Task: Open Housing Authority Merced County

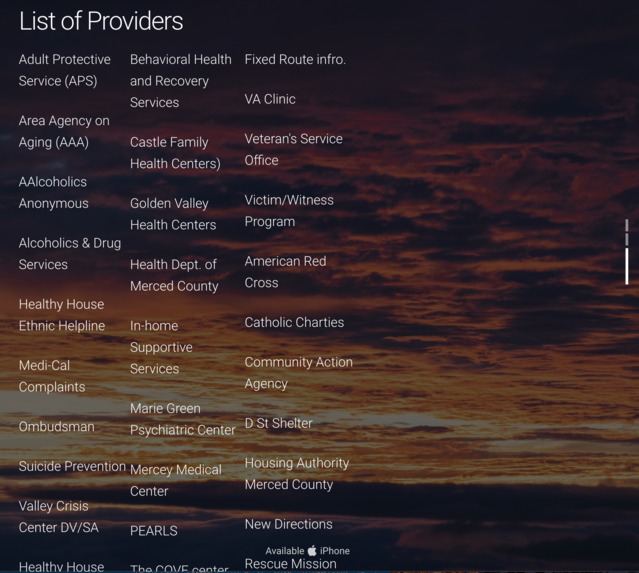Action: click(297, 474)
